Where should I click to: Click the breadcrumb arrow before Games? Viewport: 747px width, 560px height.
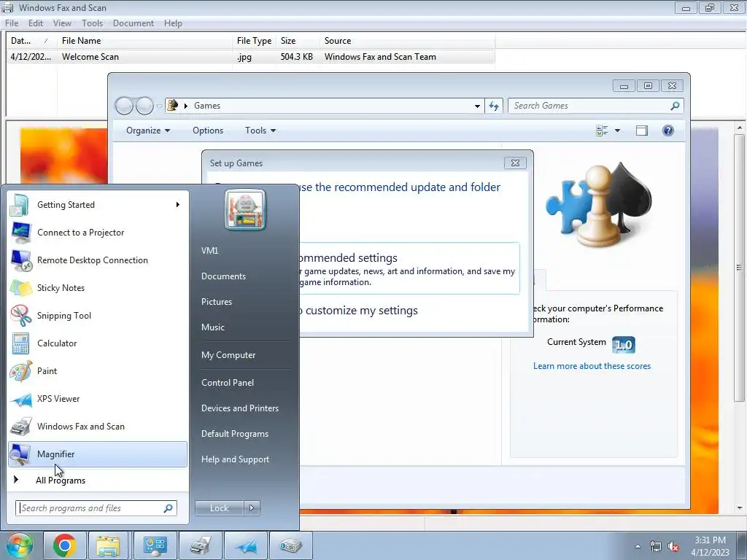186,106
